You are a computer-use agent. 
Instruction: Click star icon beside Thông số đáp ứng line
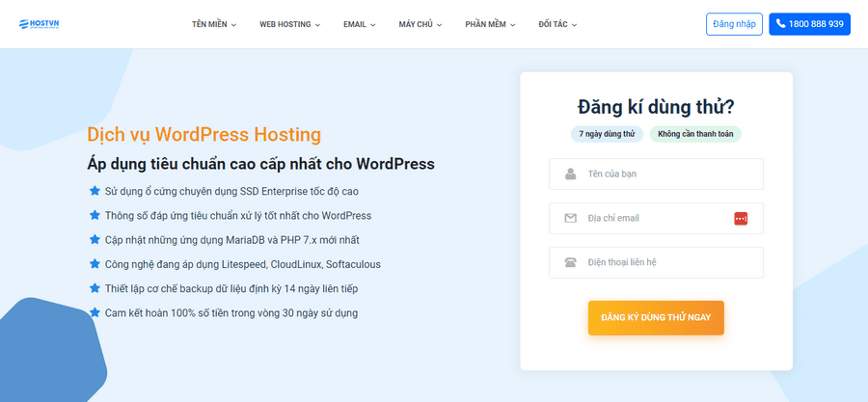(95, 216)
